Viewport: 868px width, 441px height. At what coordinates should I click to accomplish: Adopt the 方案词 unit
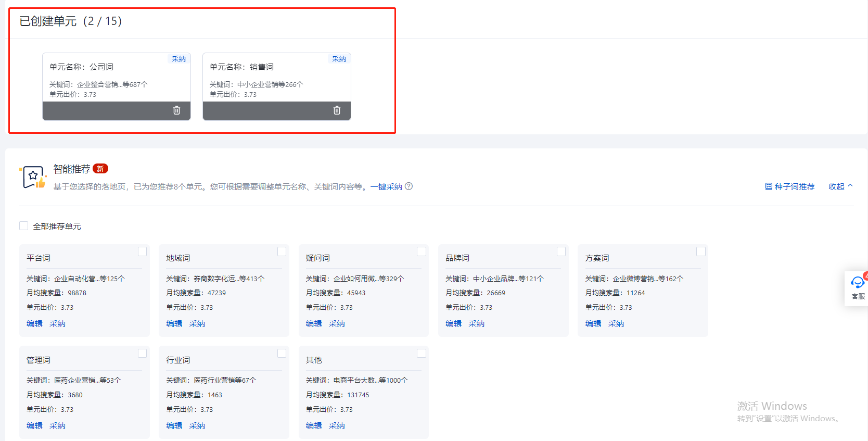coord(616,324)
